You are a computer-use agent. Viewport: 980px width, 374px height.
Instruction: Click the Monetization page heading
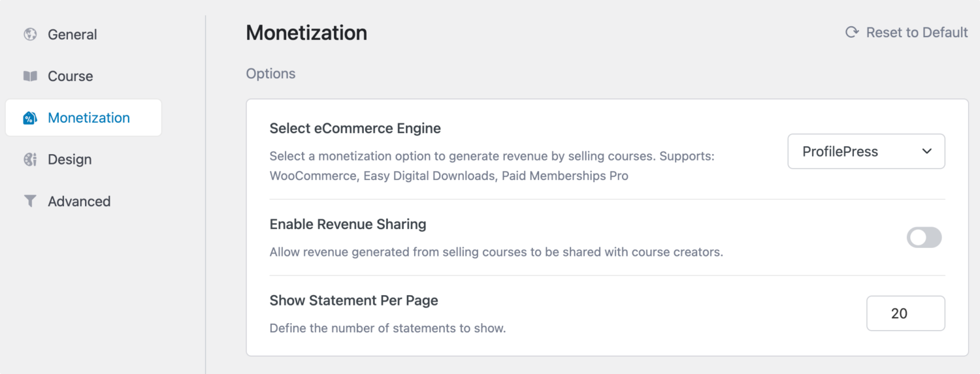click(306, 33)
